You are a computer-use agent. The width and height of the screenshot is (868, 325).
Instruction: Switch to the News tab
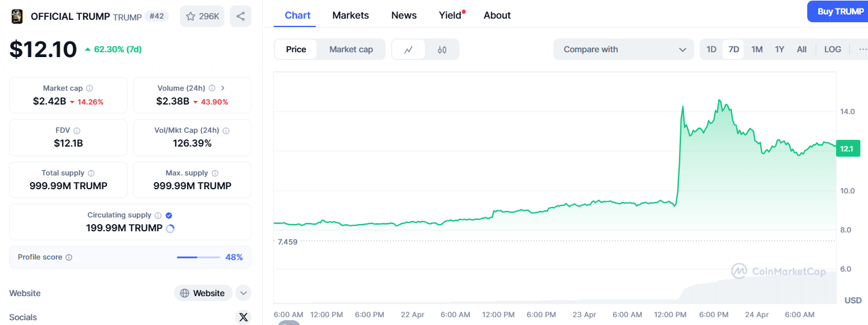click(404, 15)
